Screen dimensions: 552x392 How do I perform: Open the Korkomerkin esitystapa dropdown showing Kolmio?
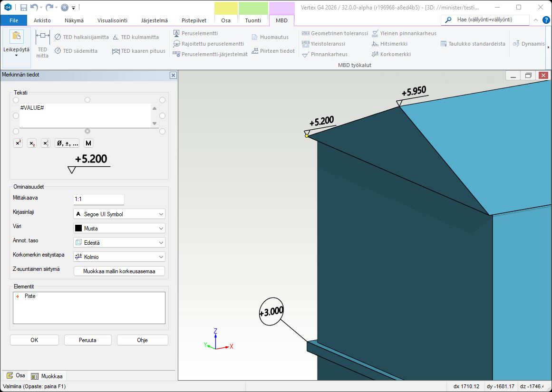tap(119, 257)
